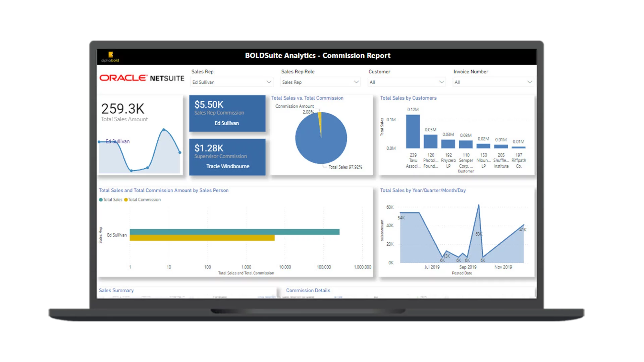
Task: Click the 41K data point on date chart
Action: click(x=524, y=225)
